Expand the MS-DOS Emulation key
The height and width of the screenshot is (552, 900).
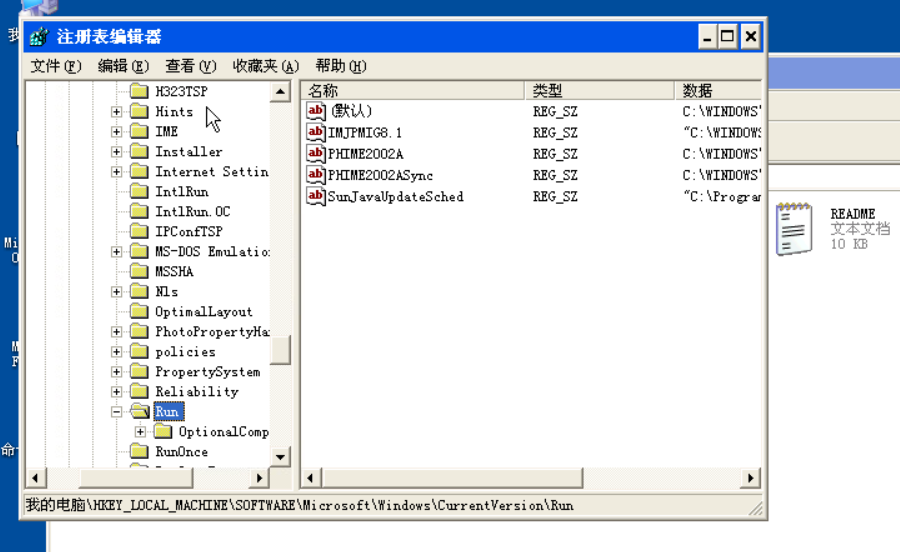click(x=117, y=251)
